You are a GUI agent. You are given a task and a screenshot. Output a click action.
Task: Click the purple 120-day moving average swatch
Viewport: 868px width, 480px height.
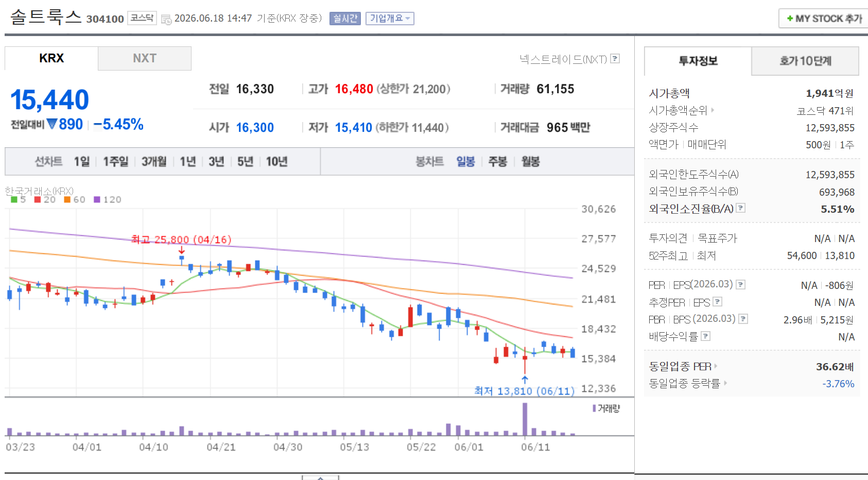(x=97, y=199)
